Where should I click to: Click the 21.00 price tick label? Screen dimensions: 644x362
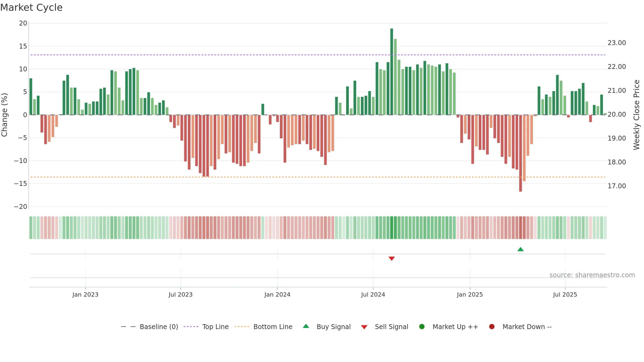(x=617, y=91)
